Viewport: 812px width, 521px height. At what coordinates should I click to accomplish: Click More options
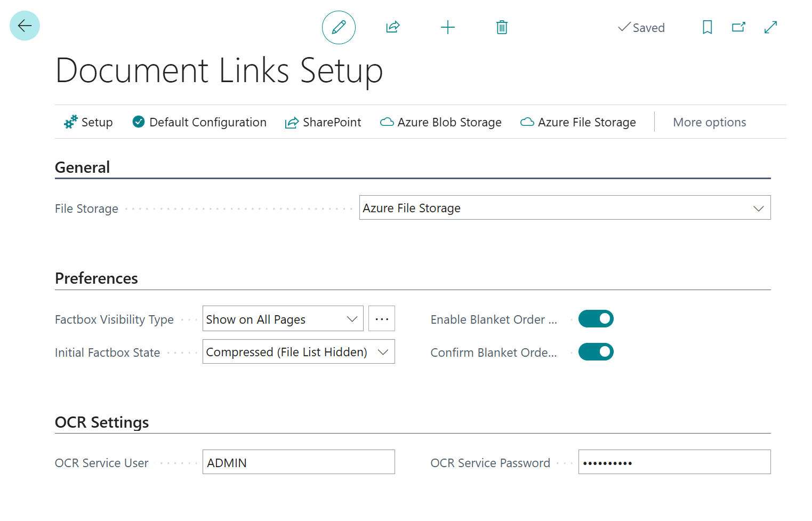[709, 122]
